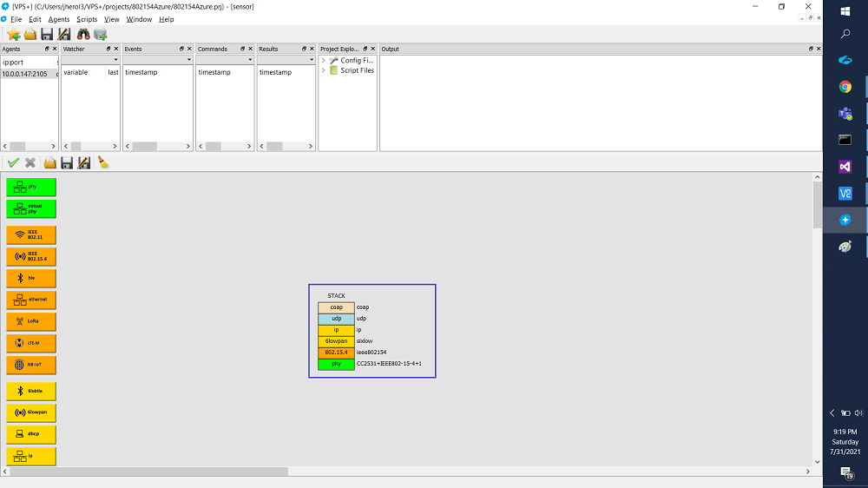The image size is (868, 488).
Task: Pick the IEEE 802.11 wifi block
Action: click(x=31, y=234)
